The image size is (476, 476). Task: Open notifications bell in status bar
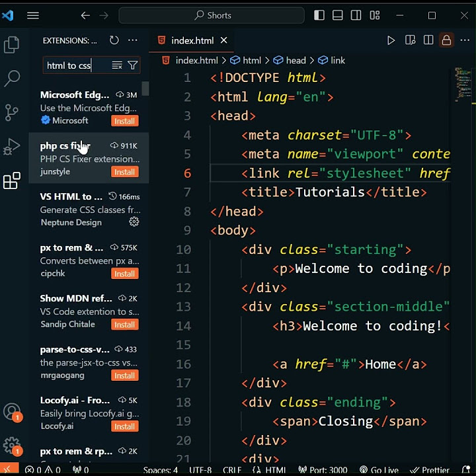tap(465, 470)
